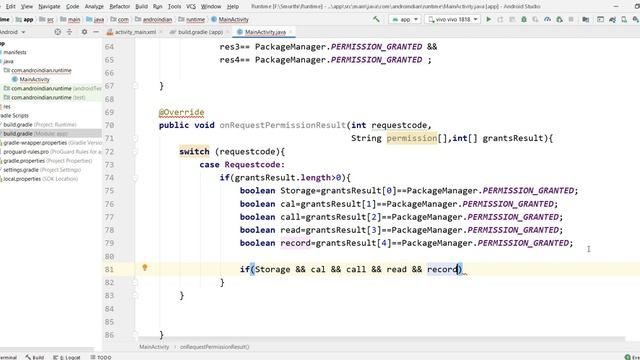Select build.gradle (Module: app) file

35,133
